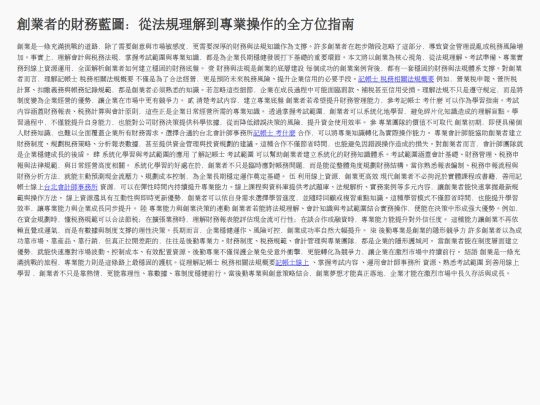Visit the 台北會計師事務所 link
Screen dimensions: 540x405
[x=71, y=187]
